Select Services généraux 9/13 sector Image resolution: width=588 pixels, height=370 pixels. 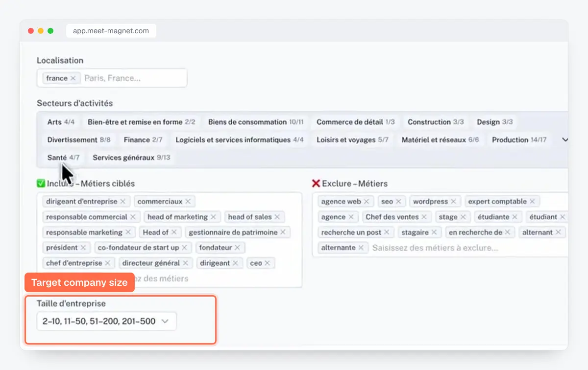coord(131,158)
